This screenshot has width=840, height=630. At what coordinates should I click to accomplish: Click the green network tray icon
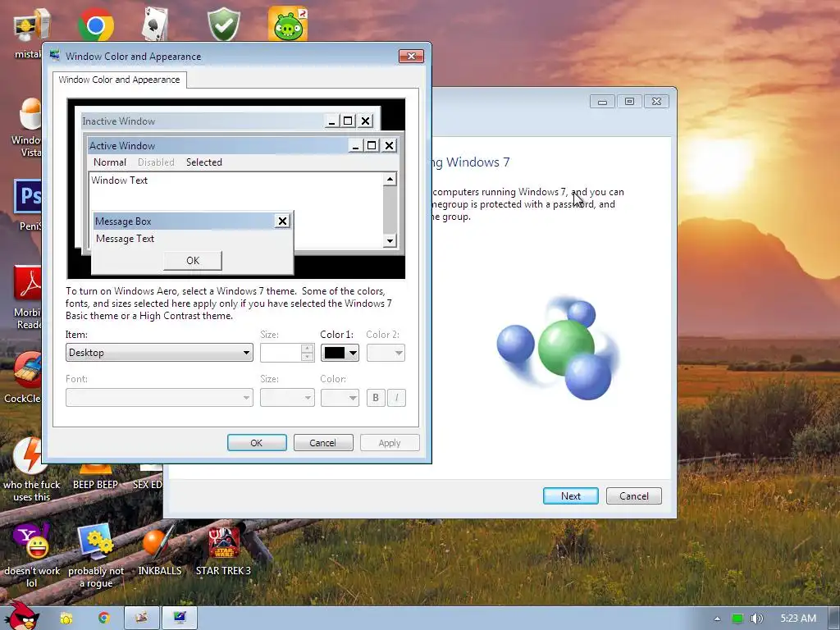[737, 619]
